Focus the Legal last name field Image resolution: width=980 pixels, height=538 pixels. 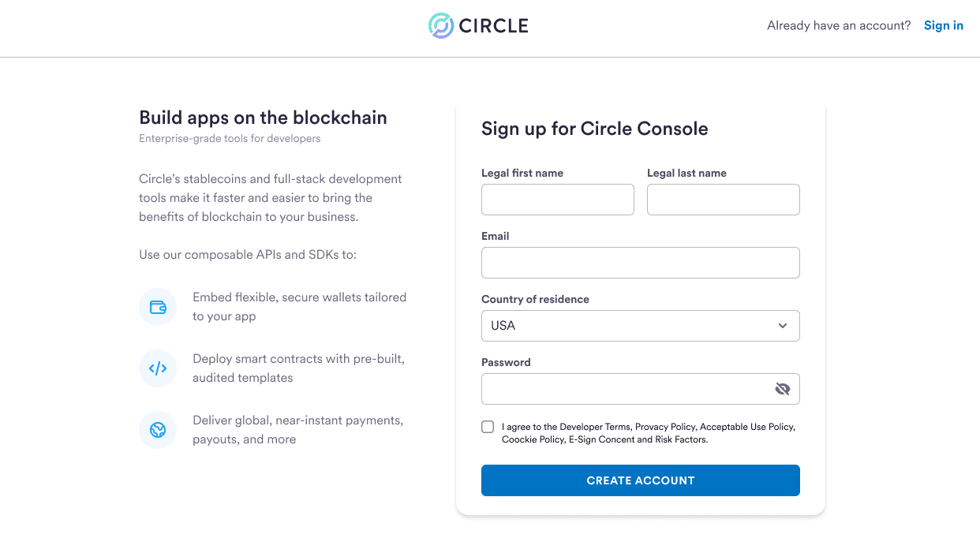coord(723,200)
